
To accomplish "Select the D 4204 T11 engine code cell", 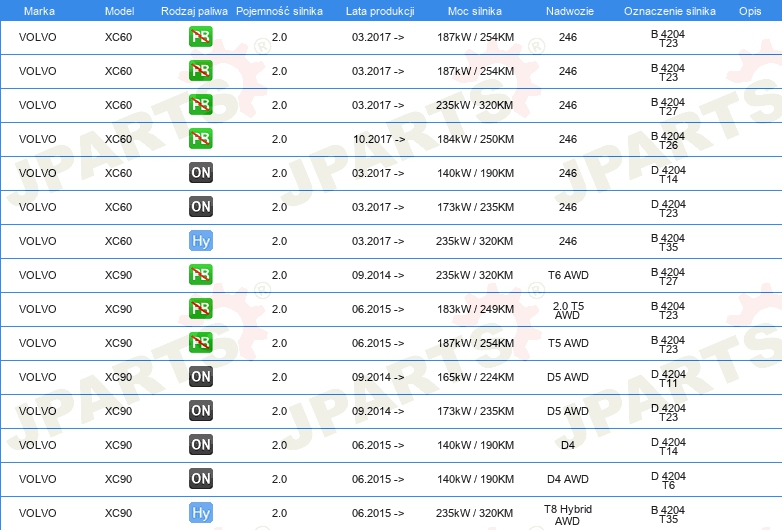I will click(668, 378).
